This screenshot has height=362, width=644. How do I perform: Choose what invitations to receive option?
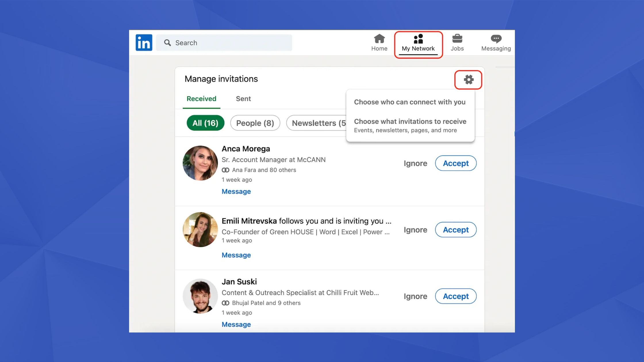410,125
